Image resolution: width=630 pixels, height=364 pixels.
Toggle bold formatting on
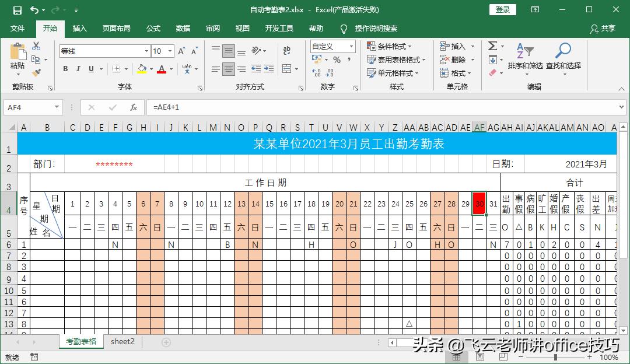(x=65, y=69)
